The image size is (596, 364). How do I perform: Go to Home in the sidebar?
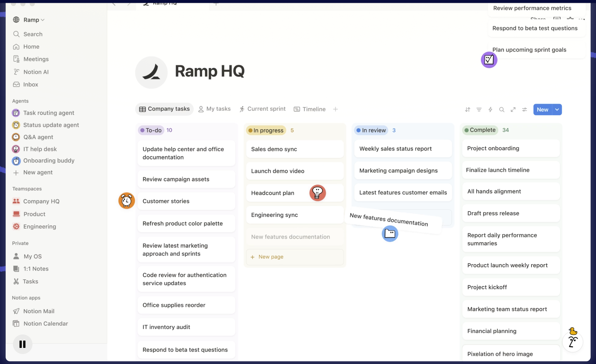pos(31,47)
